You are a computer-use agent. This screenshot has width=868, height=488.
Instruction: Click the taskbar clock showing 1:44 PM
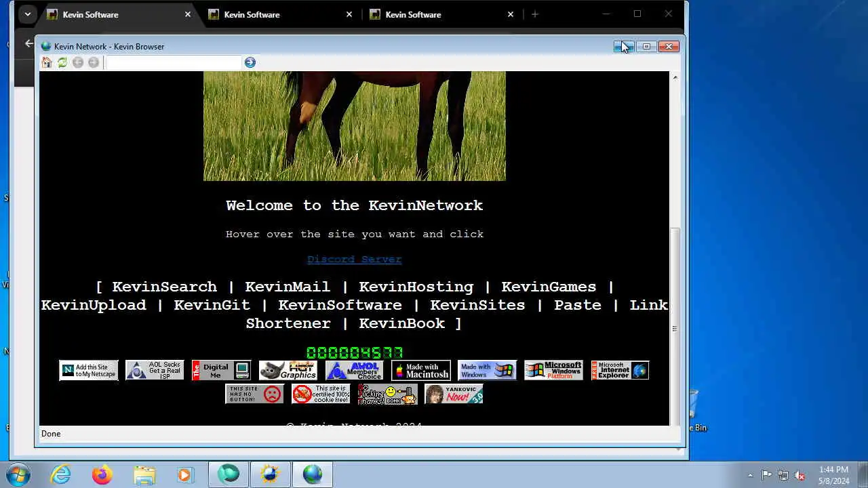pos(833,475)
